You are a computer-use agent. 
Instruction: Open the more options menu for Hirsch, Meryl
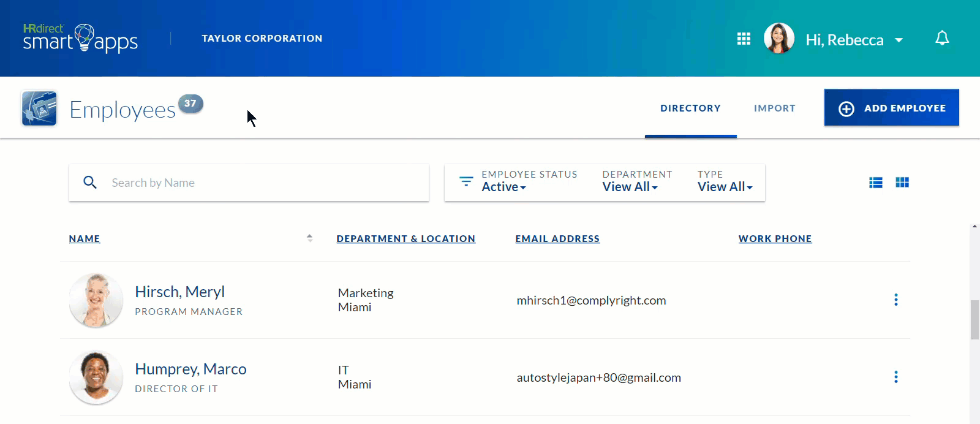pos(896,300)
